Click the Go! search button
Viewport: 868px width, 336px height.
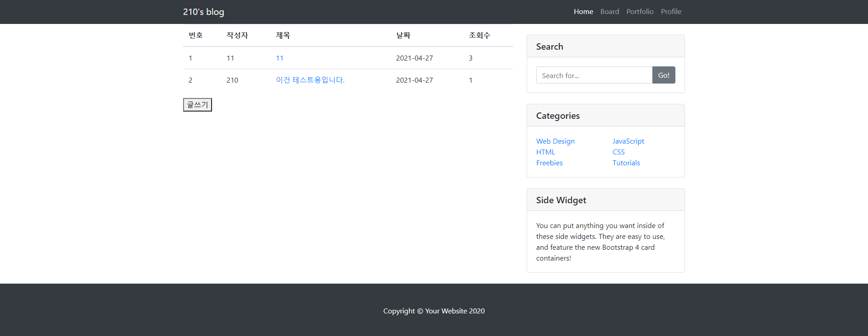664,75
